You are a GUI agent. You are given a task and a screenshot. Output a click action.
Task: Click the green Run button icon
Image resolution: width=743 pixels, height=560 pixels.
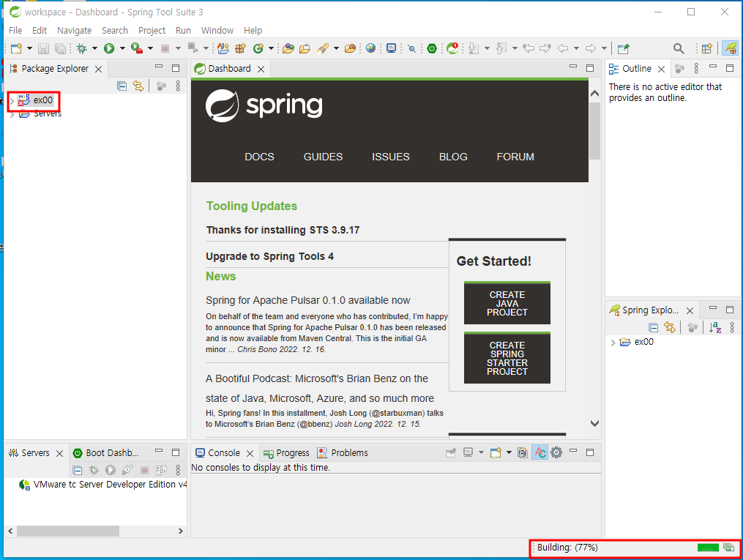point(110,48)
